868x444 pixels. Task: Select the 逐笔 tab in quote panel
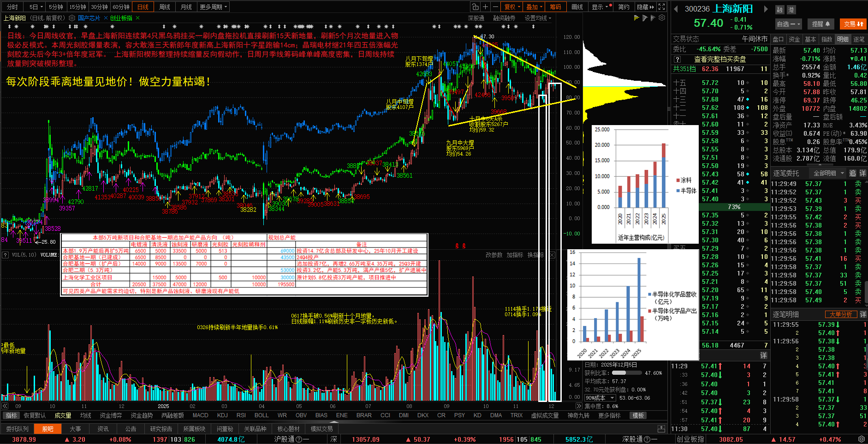tap(859, 39)
